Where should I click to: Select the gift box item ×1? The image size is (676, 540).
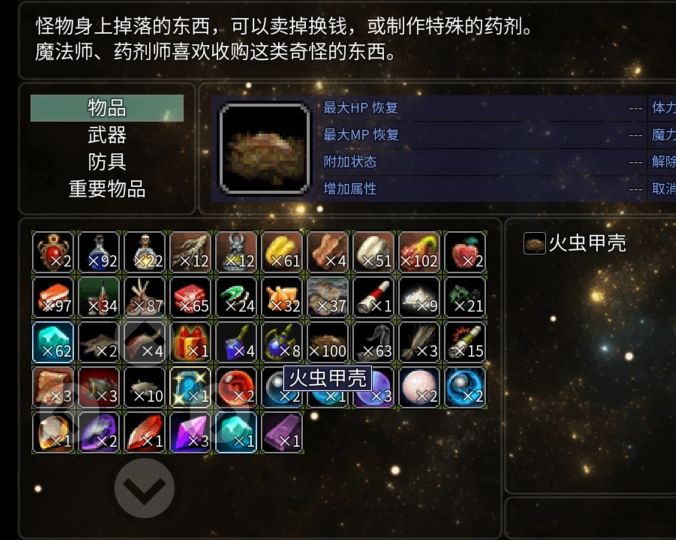(190, 343)
